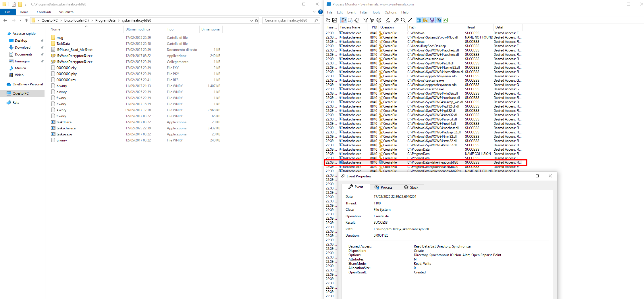Toggle Show File System Activity
Viewport: 644px width, 299px height.
[x=425, y=20]
